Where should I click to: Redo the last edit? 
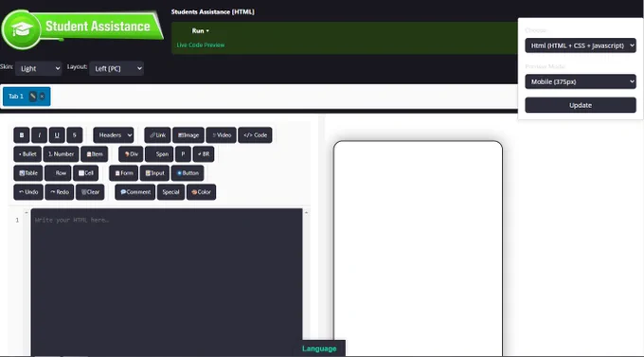click(60, 192)
